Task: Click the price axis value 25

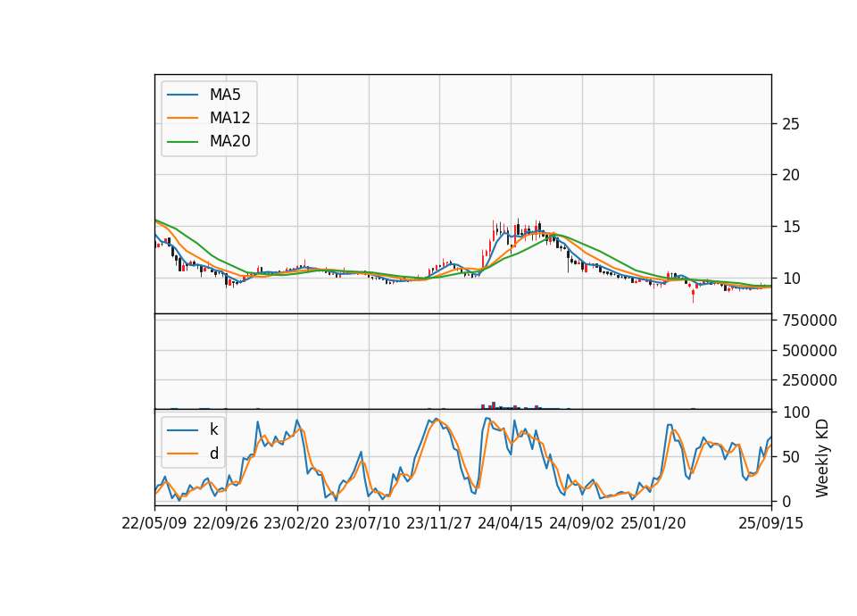Action: (791, 124)
